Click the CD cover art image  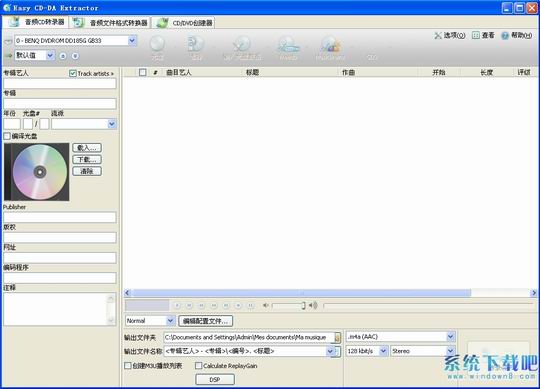pos(37,172)
